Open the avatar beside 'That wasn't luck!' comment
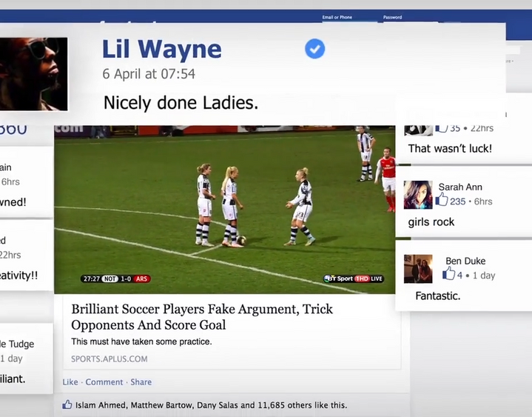This screenshot has width=532, height=417. (418, 130)
